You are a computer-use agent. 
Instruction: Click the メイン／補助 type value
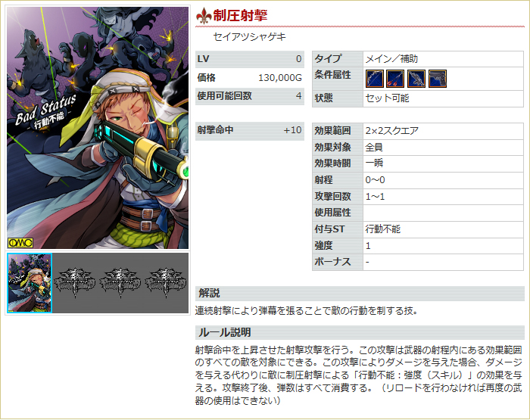click(391, 59)
